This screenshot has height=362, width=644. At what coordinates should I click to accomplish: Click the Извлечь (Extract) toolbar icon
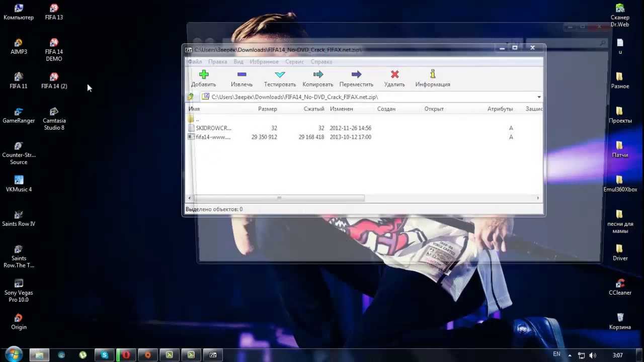point(242,74)
